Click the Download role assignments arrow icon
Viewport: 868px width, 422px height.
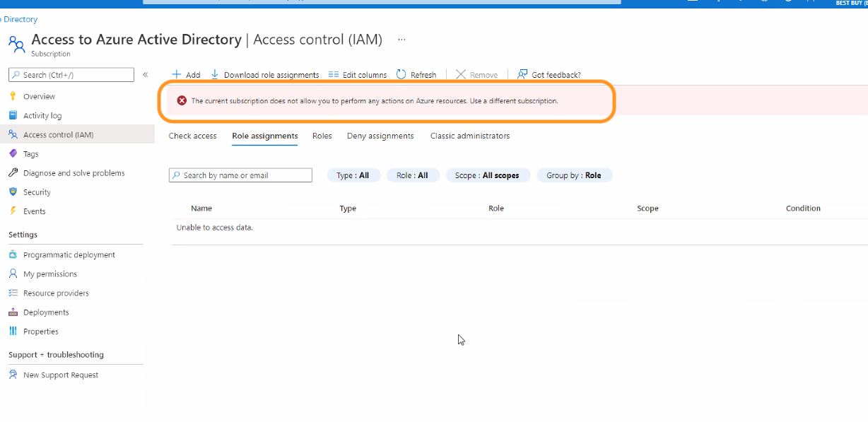point(215,74)
